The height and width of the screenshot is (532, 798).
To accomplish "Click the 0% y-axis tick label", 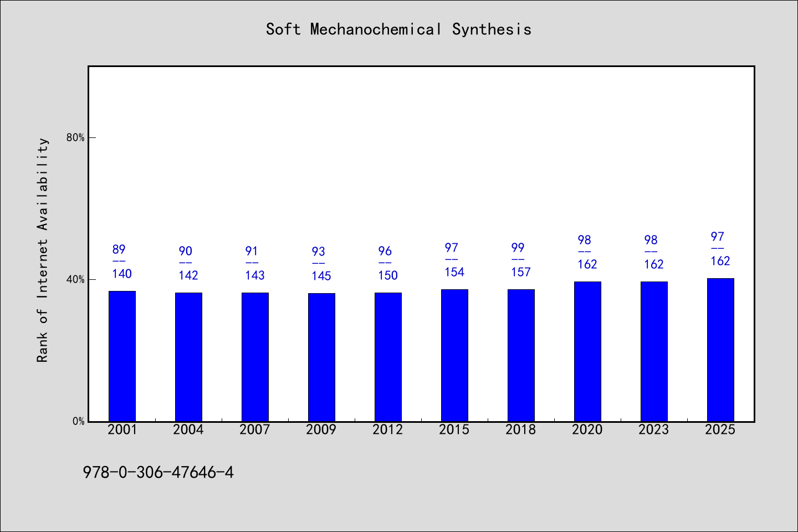I will (x=78, y=421).
